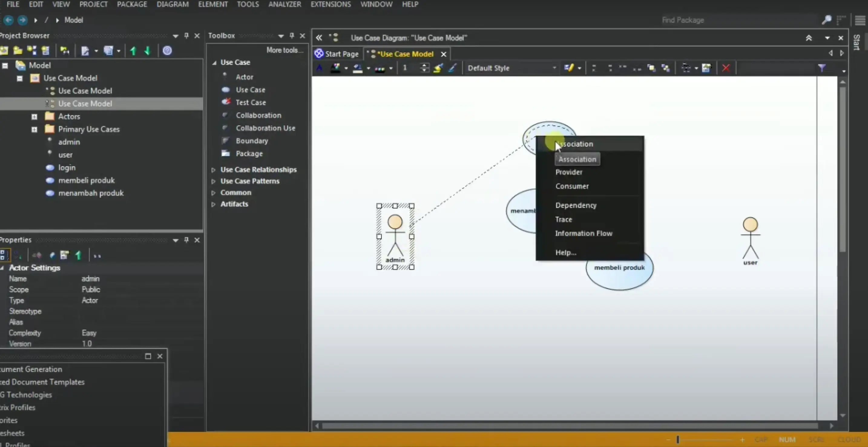Select Information Flow from the context menu
This screenshot has width=868, height=447.
pos(584,233)
